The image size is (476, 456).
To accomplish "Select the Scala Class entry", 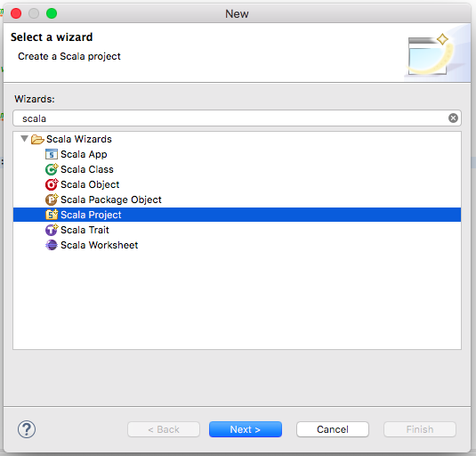I will pyautogui.click(x=87, y=169).
